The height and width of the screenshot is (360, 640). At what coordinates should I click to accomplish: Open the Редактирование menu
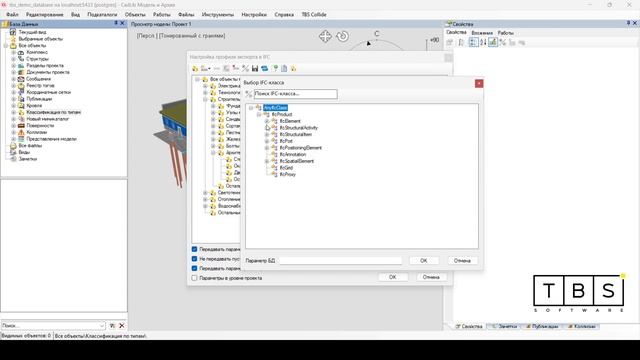pos(44,14)
